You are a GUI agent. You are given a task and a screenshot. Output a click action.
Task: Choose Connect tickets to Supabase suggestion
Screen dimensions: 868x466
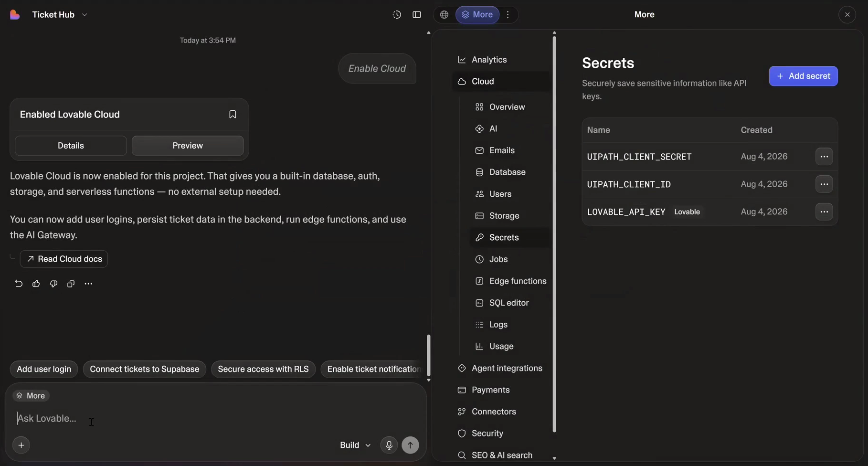(145, 370)
